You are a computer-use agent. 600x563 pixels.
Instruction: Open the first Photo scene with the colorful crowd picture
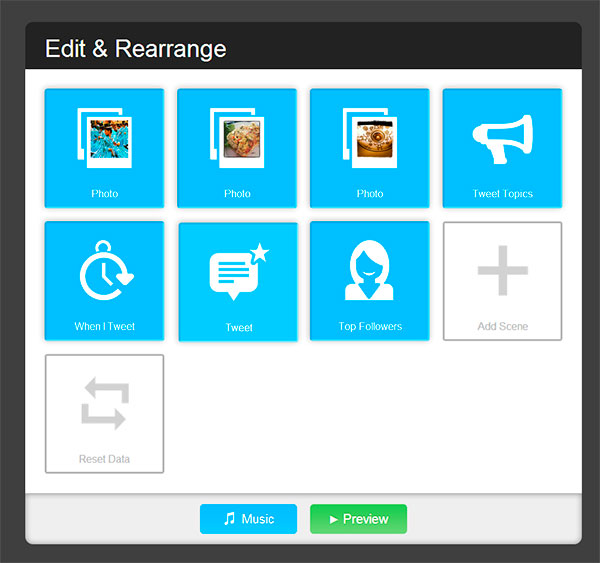104,148
